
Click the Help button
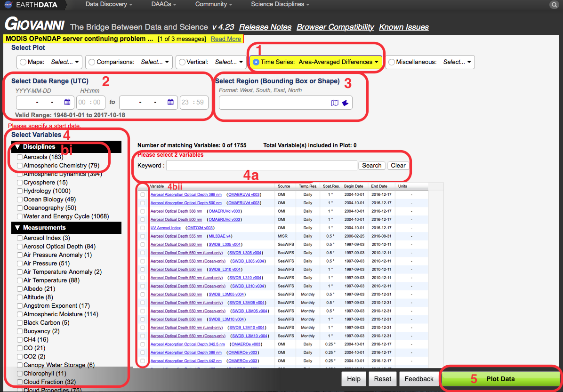point(354,379)
